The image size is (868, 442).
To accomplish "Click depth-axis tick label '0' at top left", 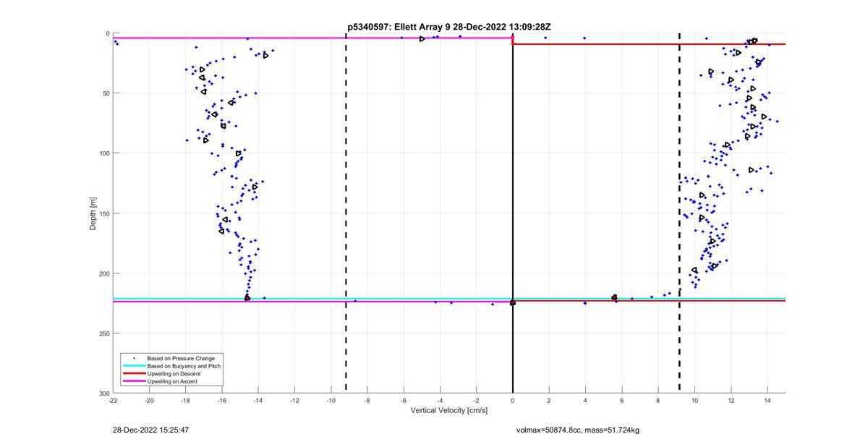I will [x=108, y=33].
